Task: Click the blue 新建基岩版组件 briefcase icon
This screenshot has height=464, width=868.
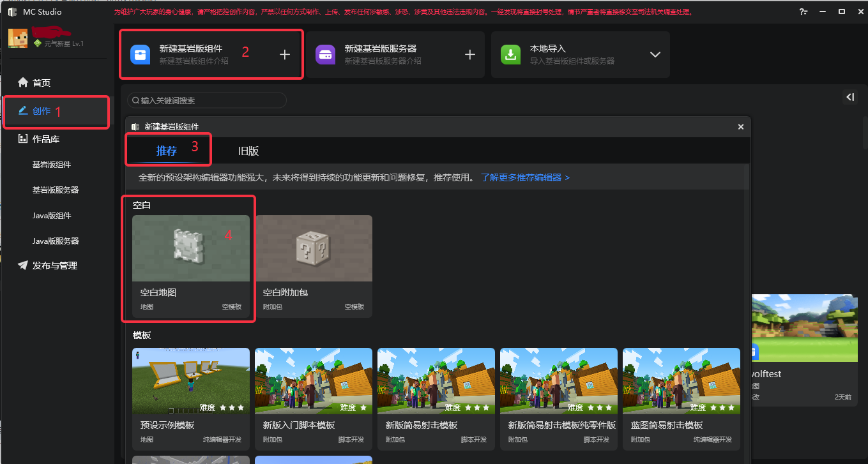Action: coord(140,54)
